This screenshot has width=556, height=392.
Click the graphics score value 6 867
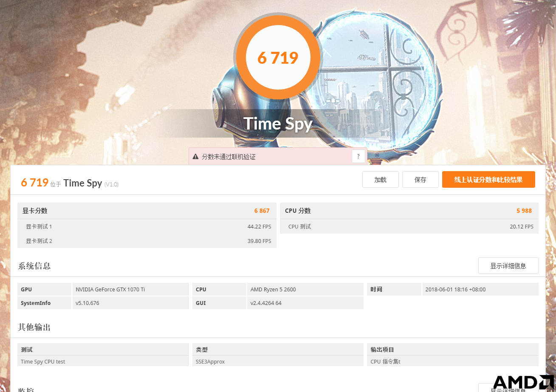tap(262, 211)
